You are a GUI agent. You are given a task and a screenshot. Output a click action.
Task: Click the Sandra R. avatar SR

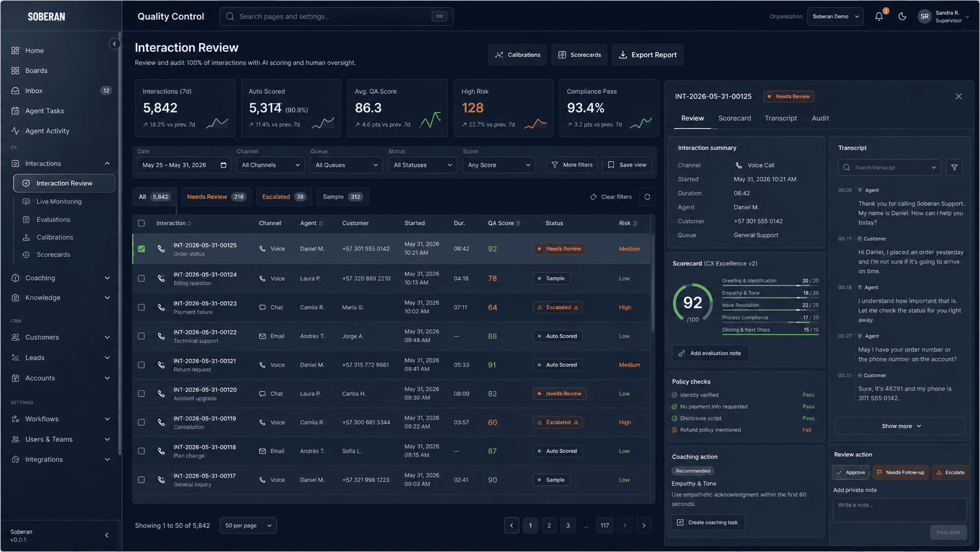coord(924,16)
